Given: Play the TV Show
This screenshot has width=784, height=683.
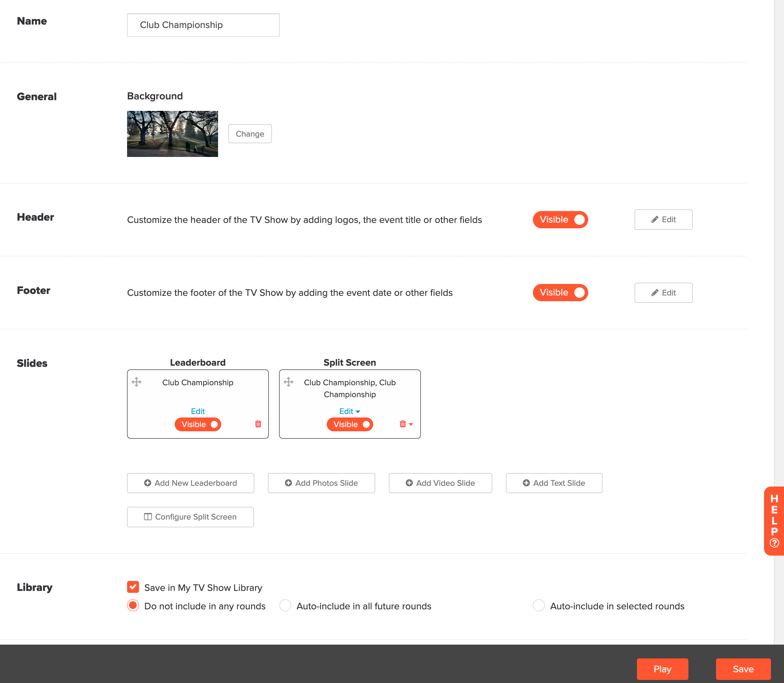Looking at the screenshot, I should click(x=663, y=669).
